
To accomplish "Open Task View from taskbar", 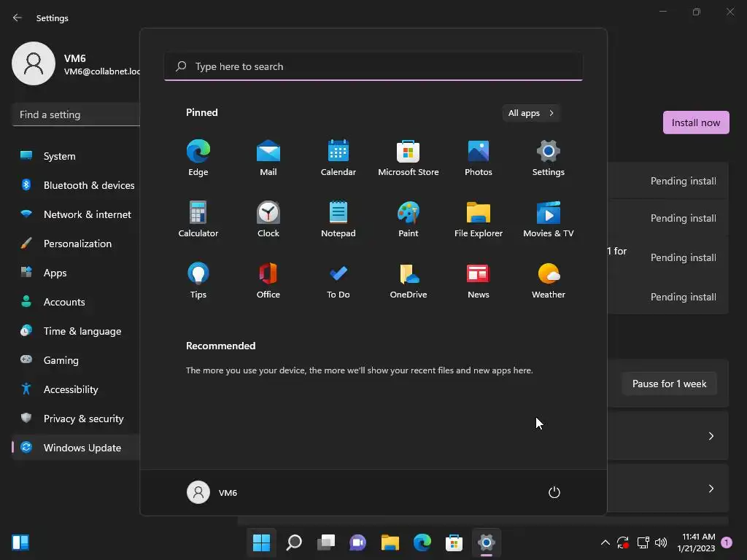I will (326, 542).
